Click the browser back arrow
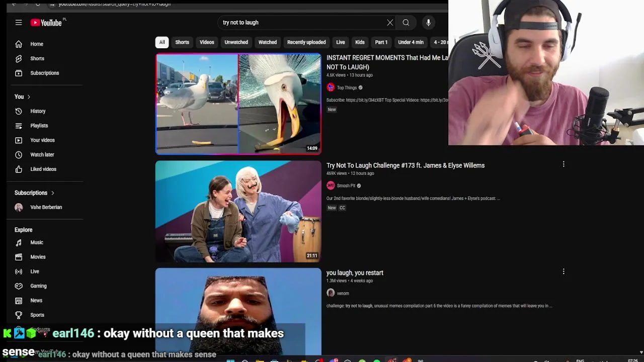This screenshot has width=644, height=362. (x=14, y=4)
